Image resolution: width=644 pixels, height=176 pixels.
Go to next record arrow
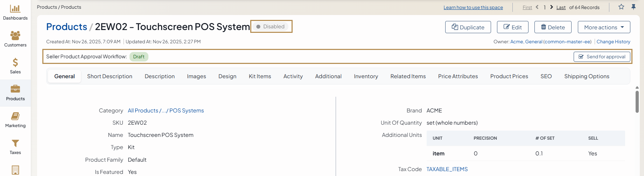pos(552,7)
